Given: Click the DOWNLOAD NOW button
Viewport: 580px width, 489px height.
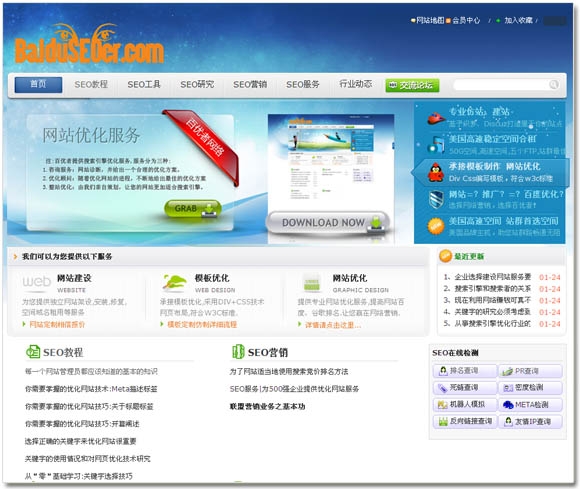Looking at the screenshot, I should click(327, 223).
